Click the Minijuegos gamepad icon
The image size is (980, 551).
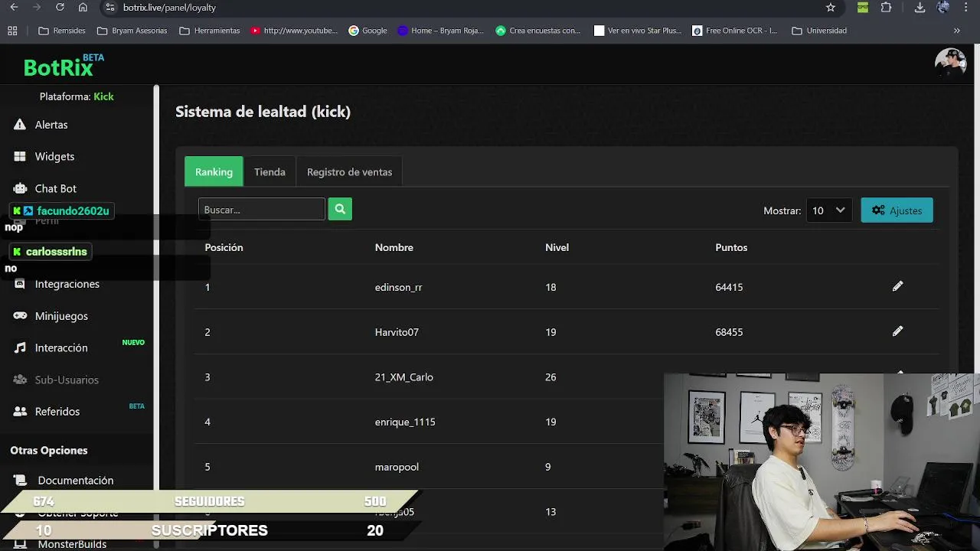pos(21,316)
